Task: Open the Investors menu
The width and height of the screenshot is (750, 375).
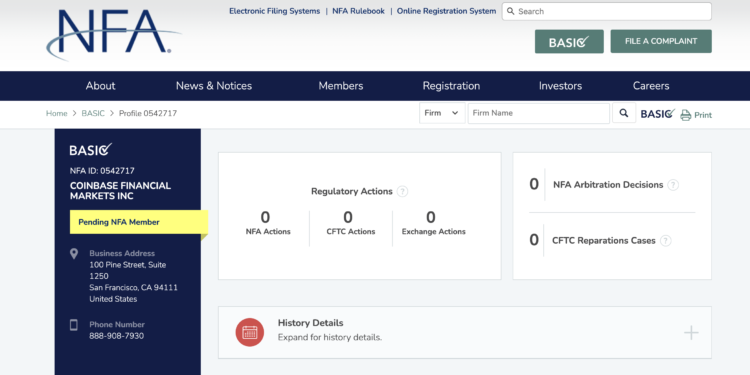Action: coord(560,86)
